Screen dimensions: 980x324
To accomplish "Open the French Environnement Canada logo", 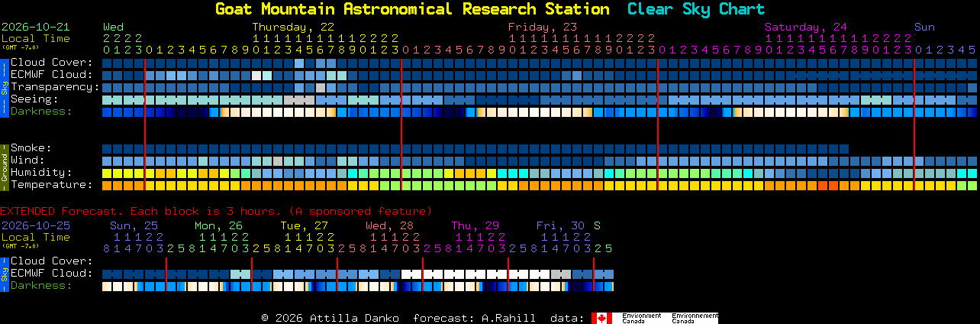I will 694,318.
